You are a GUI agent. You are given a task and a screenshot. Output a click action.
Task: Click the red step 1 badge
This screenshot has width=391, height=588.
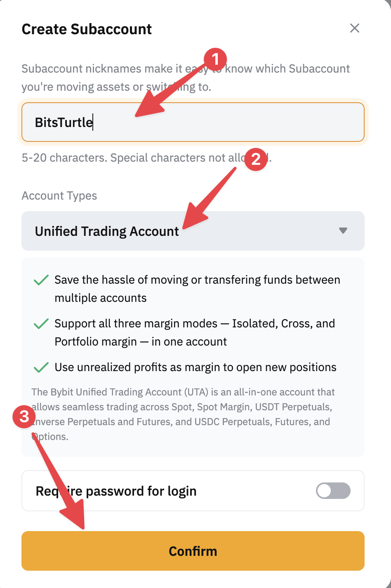(x=215, y=59)
